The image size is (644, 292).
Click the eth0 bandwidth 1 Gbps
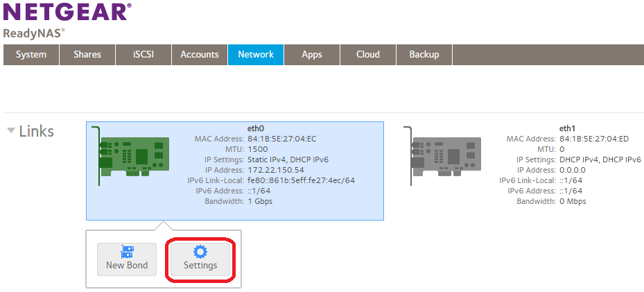[x=261, y=201]
